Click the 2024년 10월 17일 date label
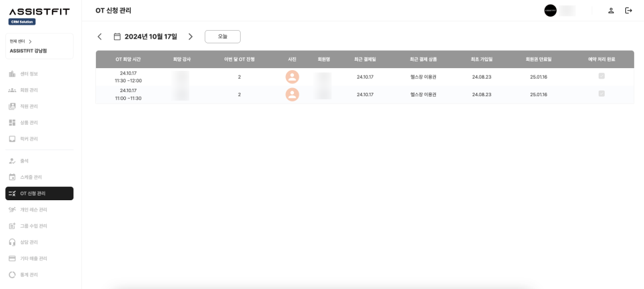Viewport: 644px width, 289px height. point(151,37)
